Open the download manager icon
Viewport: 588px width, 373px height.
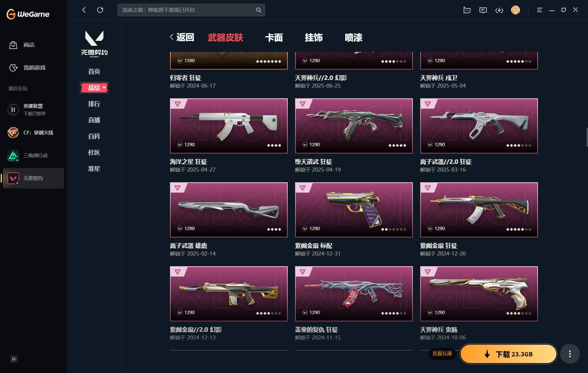[499, 10]
